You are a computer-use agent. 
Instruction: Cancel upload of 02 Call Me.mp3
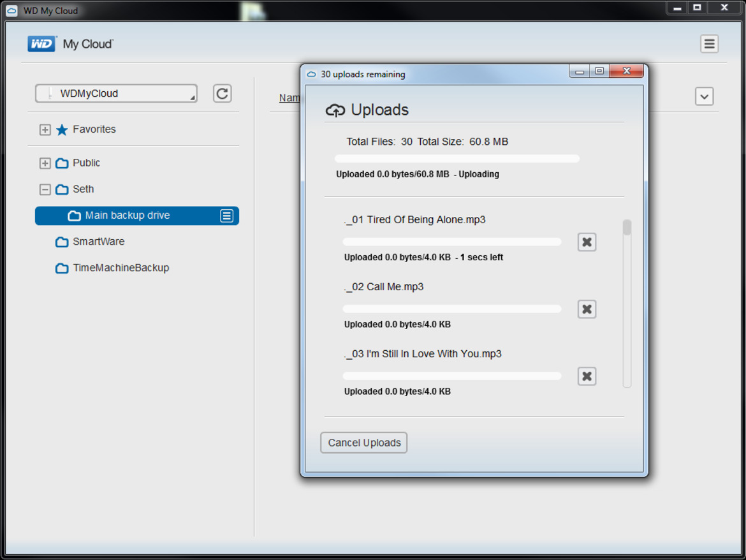point(587,309)
